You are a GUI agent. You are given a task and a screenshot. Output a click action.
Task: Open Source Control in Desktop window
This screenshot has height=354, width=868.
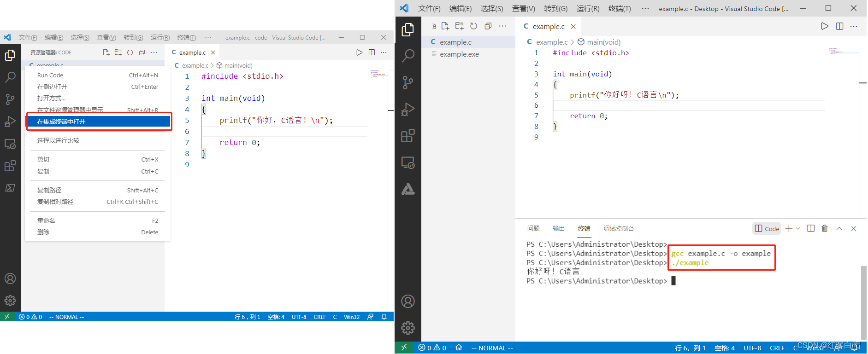[408, 83]
